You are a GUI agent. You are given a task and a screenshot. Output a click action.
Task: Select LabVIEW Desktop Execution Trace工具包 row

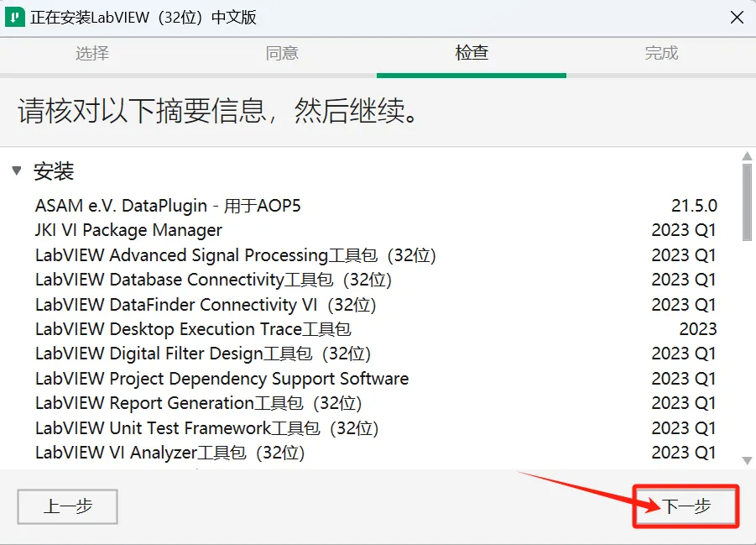tap(376, 329)
